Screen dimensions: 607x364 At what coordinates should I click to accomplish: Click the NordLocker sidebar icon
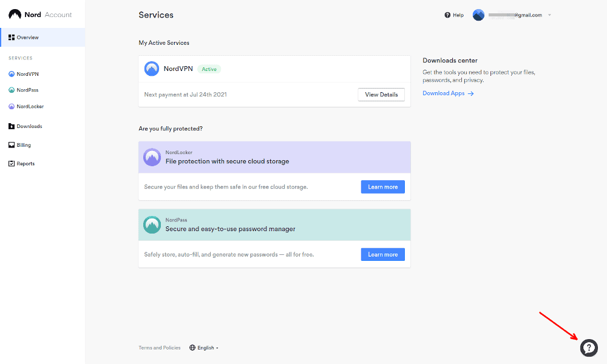click(x=11, y=106)
